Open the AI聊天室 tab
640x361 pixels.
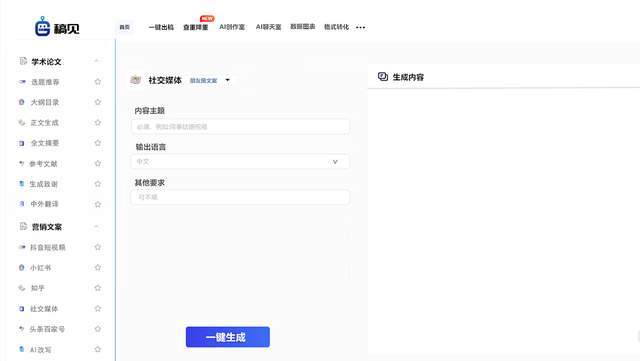269,27
